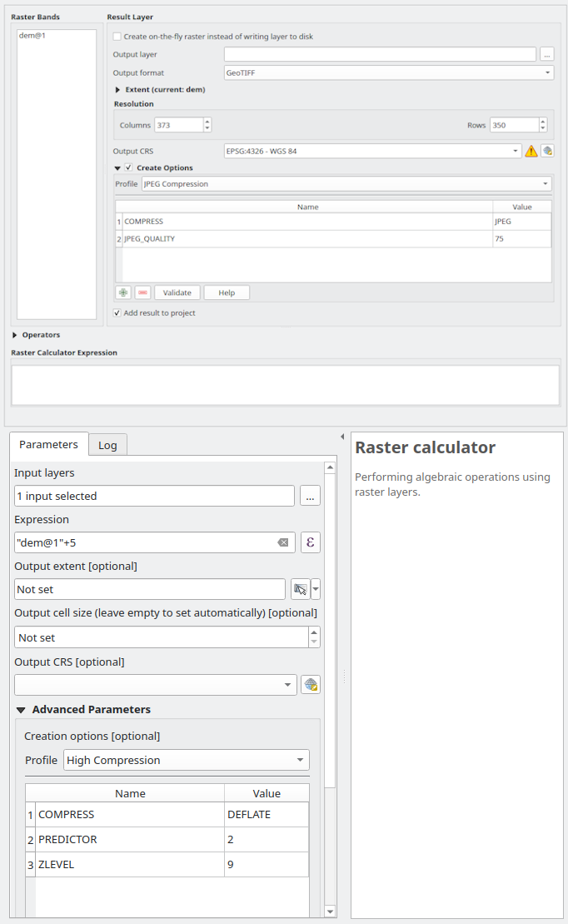The height and width of the screenshot is (924, 568).
Task: Click the remove creation option minus icon
Action: click(x=142, y=292)
